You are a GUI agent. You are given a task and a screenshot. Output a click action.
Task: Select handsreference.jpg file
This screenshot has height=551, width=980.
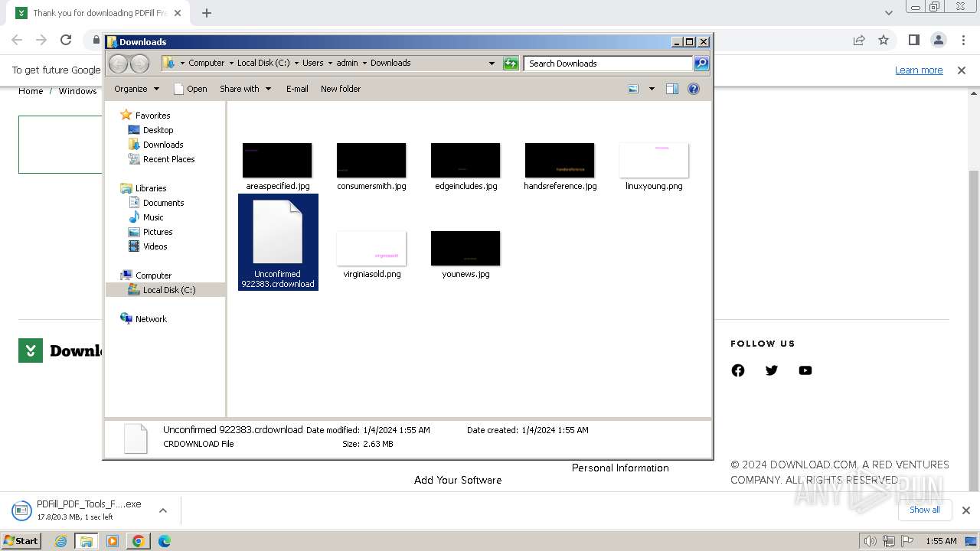pos(560,167)
